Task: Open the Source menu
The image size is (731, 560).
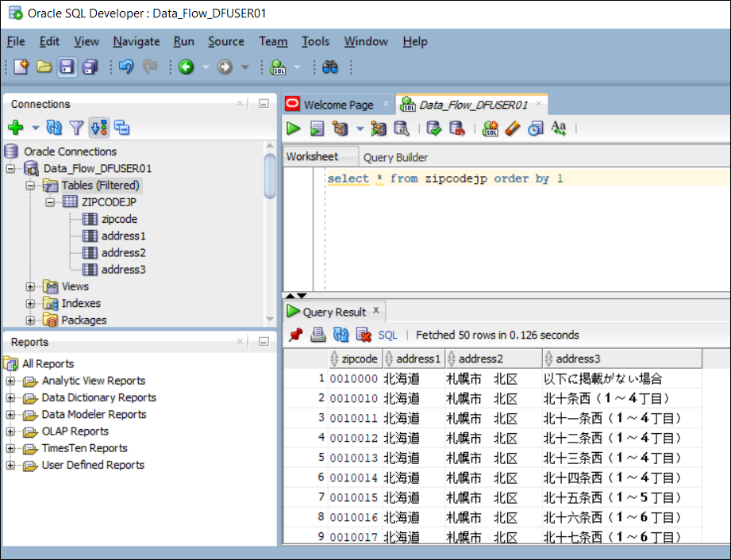Action: click(x=226, y=41)
